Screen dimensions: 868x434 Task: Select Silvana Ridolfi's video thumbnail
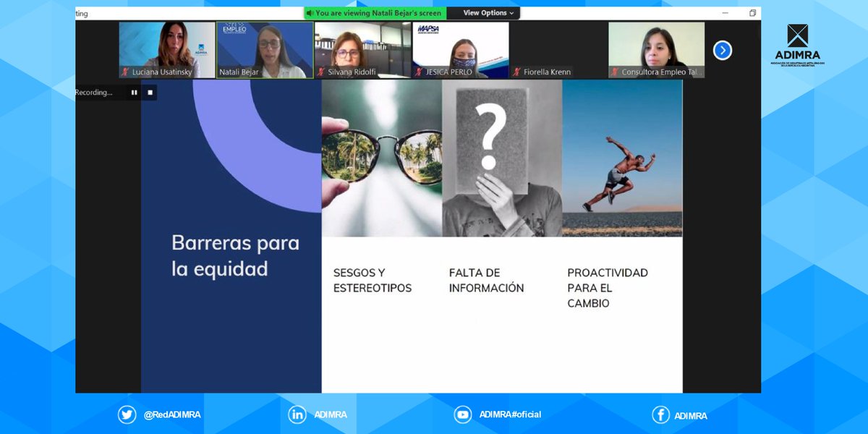click(x=363, y=50)
